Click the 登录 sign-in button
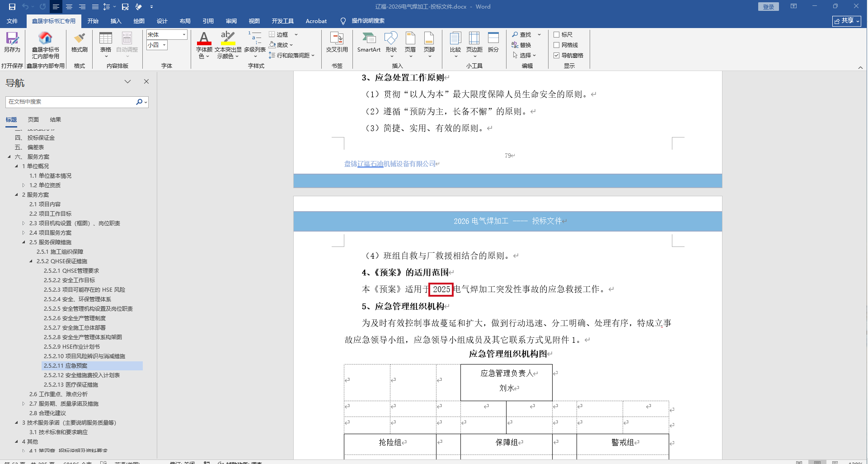The image size is (868, 464). [x=769, y=7]
